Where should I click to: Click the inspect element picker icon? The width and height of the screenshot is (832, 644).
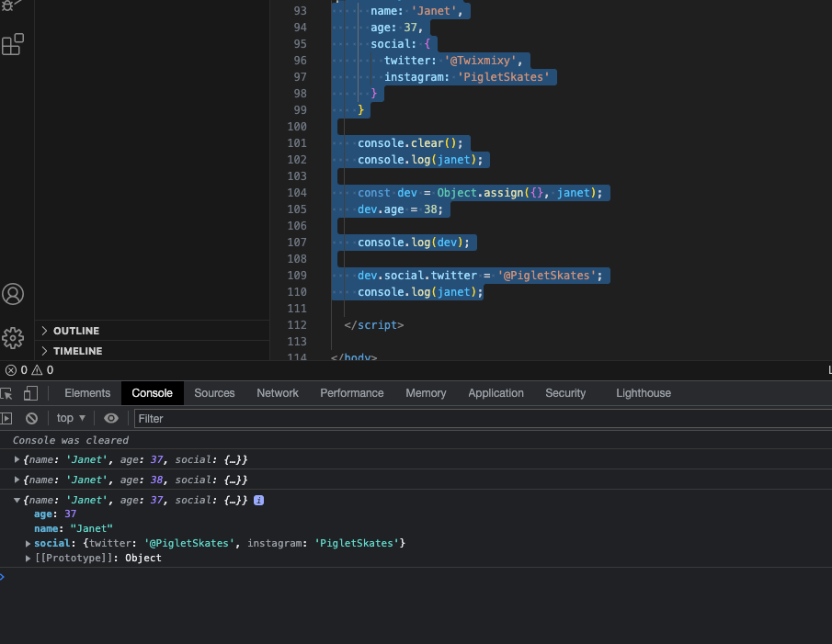point(6,393)
